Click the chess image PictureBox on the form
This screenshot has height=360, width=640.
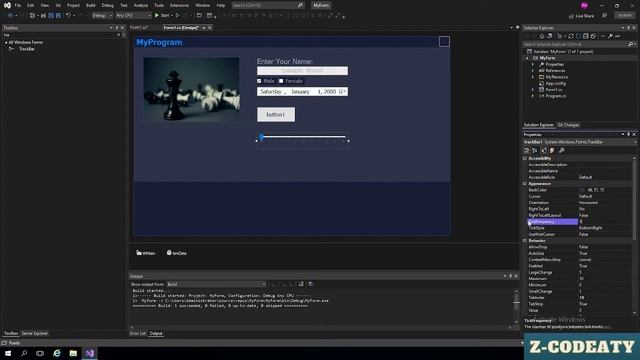click(x=191, y=89)
